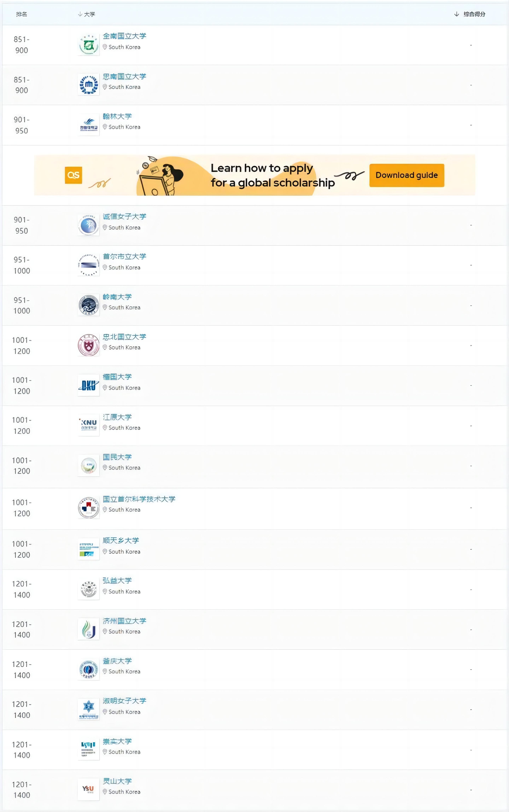Click the 釜庆大学 logo icon
The image size is (509, 812).
tap(88, 669)
